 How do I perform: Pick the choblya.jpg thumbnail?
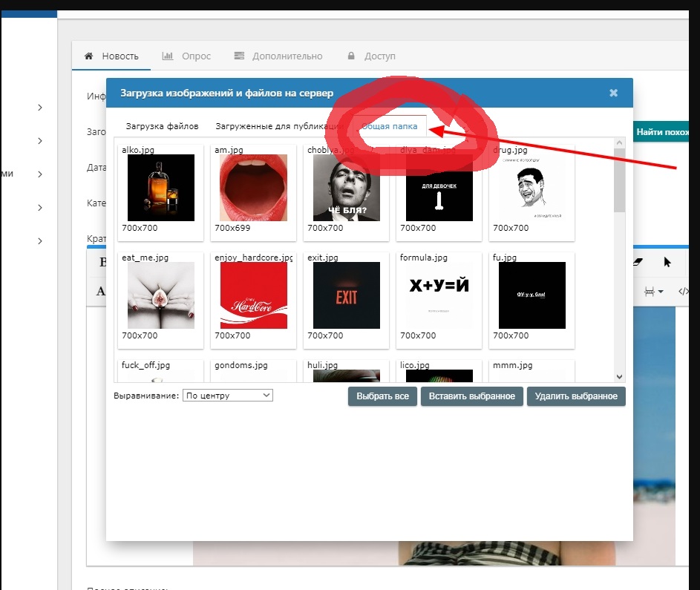(x=347, y=188)
